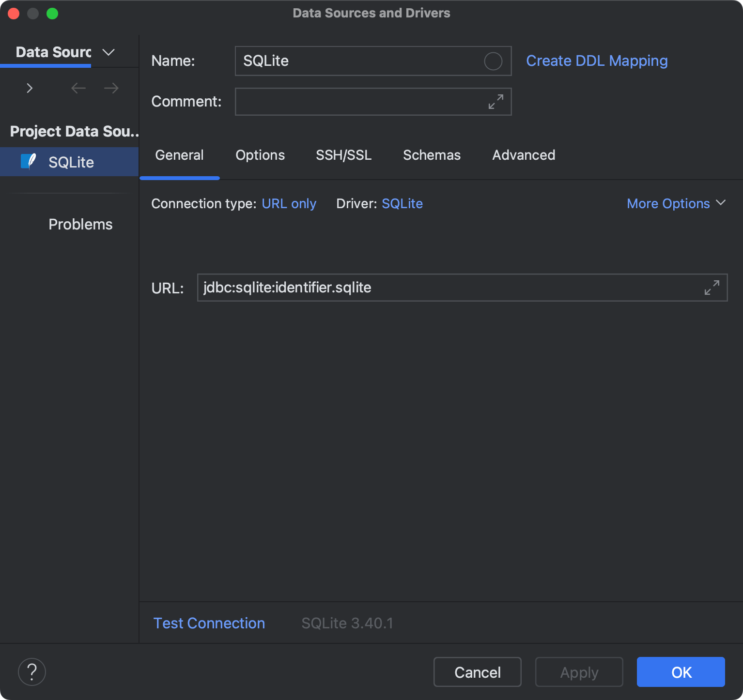This screenshot has width=743, height=700.
Task: Switch to the Options tab
Action: 260,155
